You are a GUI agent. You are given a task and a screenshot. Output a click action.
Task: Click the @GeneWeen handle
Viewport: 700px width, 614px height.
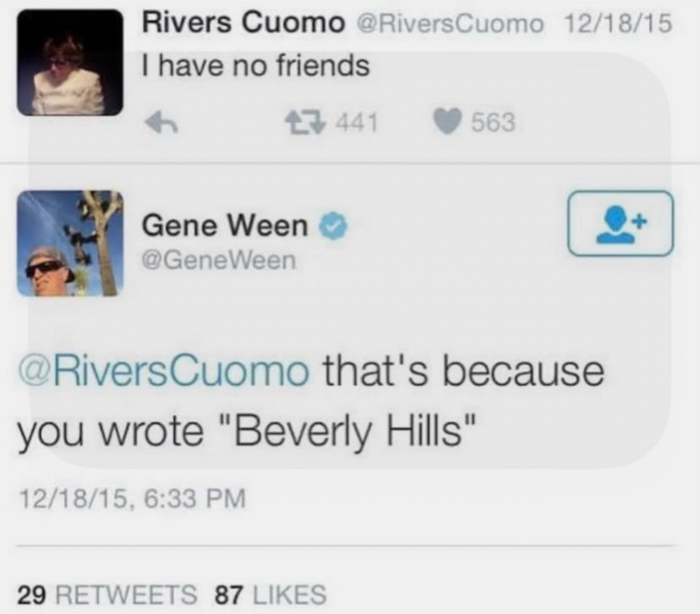click(x=219, y=261)
